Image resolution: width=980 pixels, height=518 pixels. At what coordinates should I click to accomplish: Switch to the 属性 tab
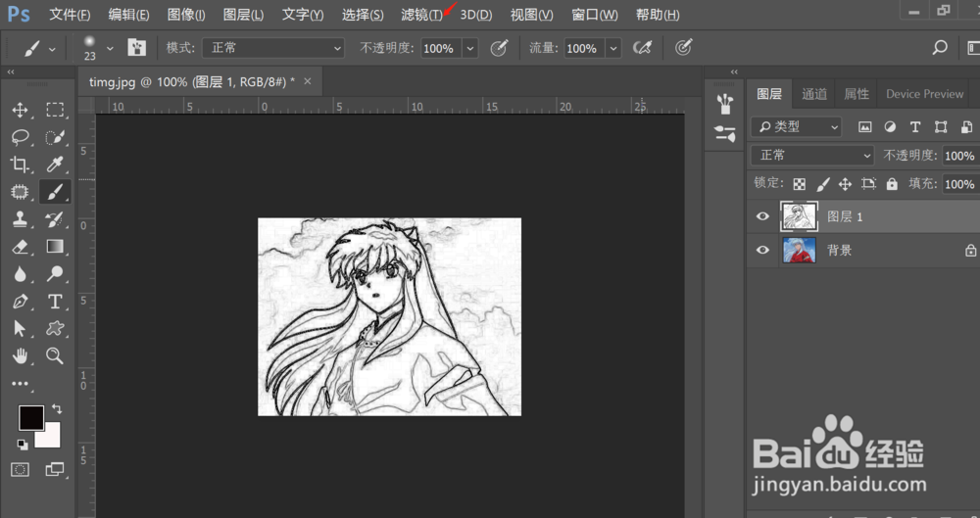(x=857, y=94)
